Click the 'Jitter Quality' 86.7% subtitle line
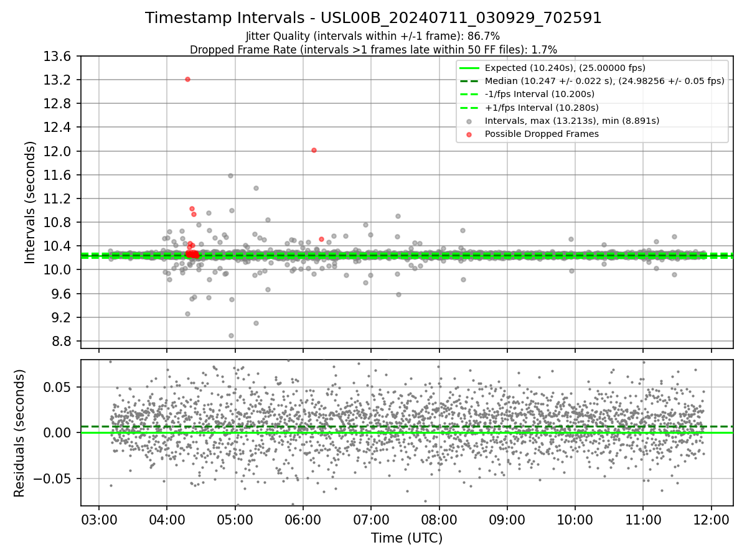The image size is (747, 560). point(373,36)
